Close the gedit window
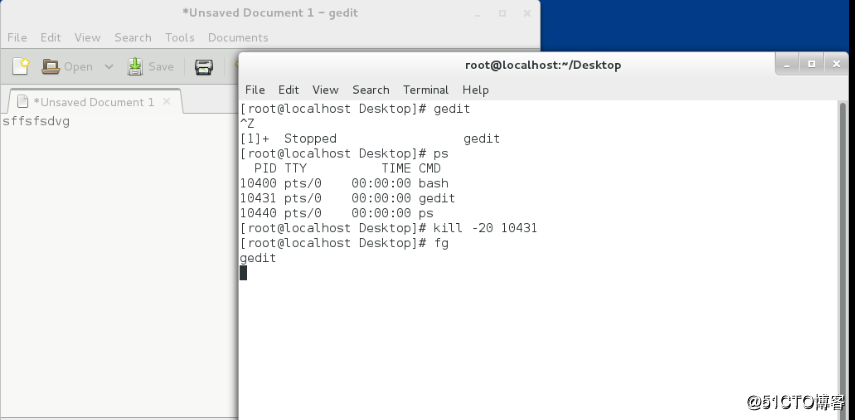Viewport: 855px width, 420px height. tap(527, 14)
